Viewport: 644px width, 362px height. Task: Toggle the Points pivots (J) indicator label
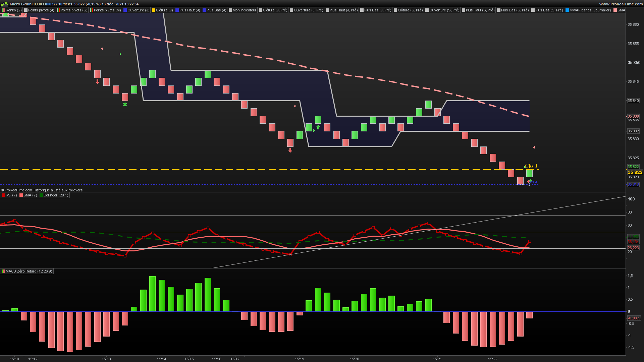[41, 10]
